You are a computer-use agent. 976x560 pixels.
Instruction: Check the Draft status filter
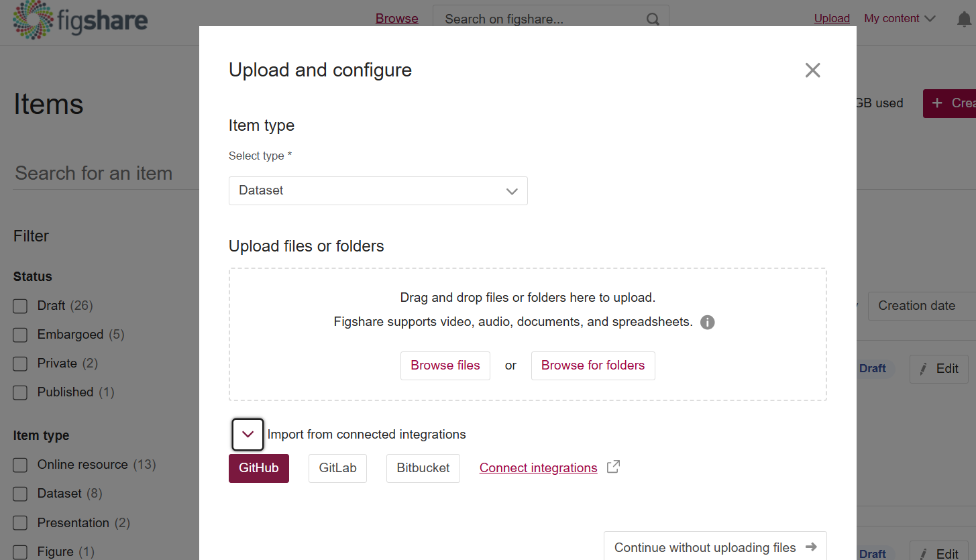(21, 306)
